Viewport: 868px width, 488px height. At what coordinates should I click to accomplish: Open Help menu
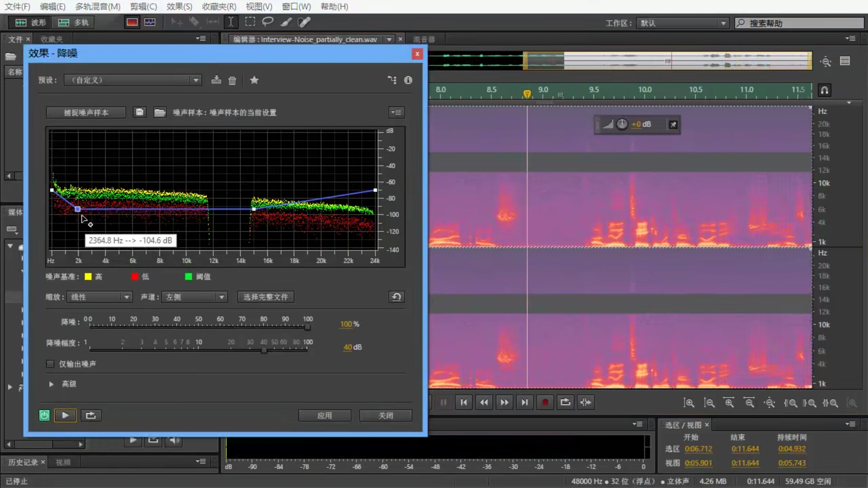click(x=334, y=6)
